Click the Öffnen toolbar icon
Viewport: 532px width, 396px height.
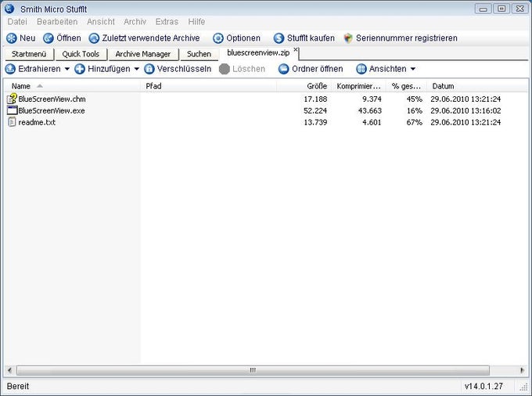pyautogui.click(x=49, y=38)
